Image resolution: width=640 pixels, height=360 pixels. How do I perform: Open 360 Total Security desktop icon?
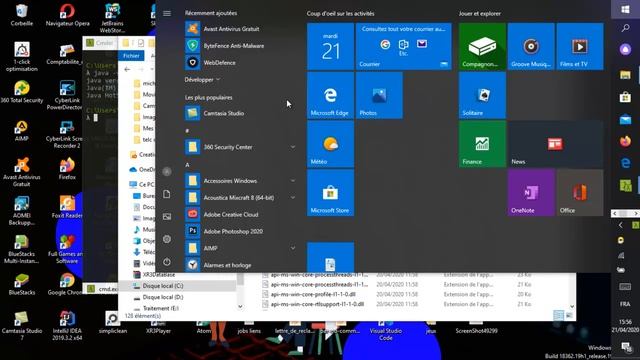click(22, 92)
